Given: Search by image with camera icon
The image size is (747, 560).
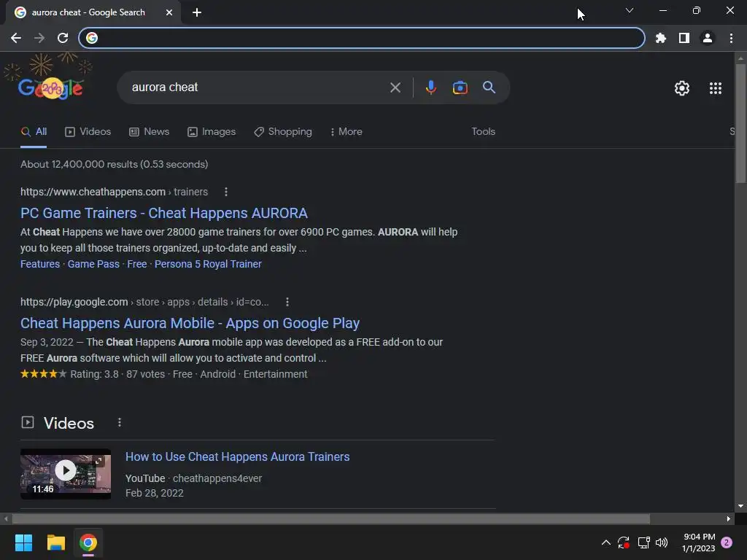Looking at the screenshot, I should [x=460, y=87].
